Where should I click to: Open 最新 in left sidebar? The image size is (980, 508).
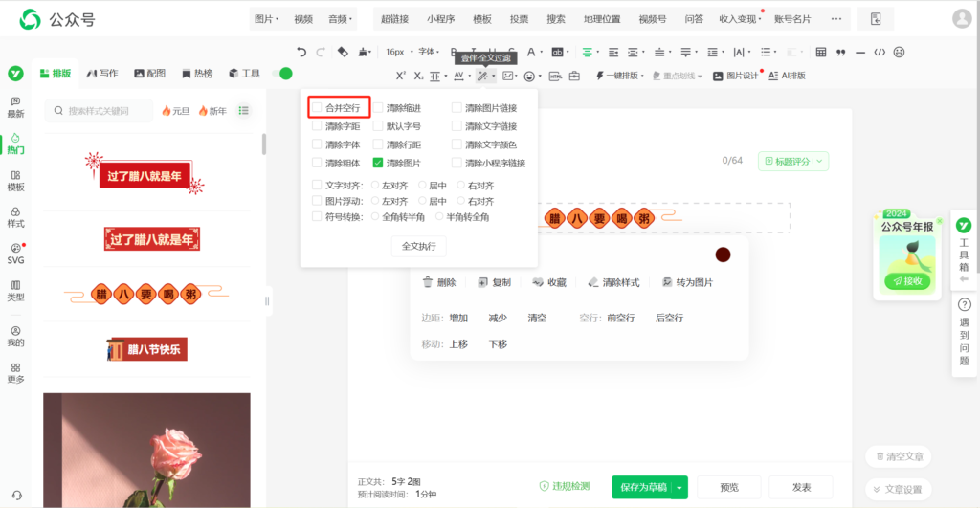[15, 107]
